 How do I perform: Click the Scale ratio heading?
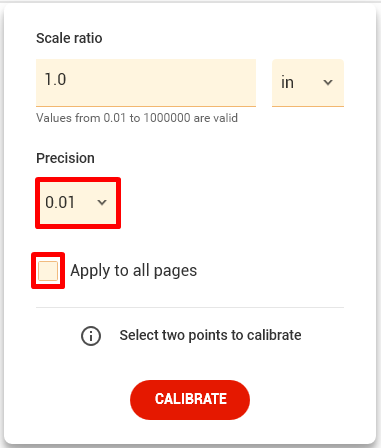click(69, 38)
